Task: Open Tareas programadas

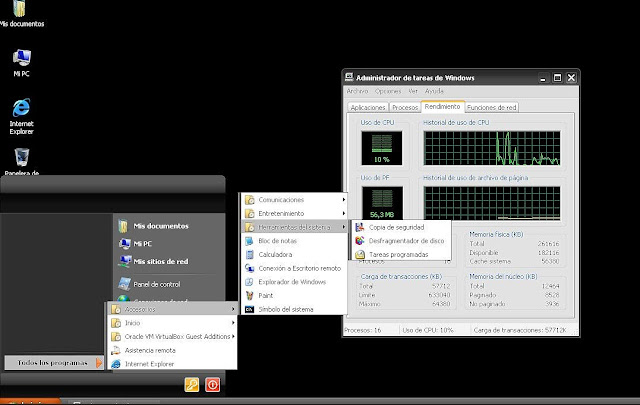Action: 402,254
